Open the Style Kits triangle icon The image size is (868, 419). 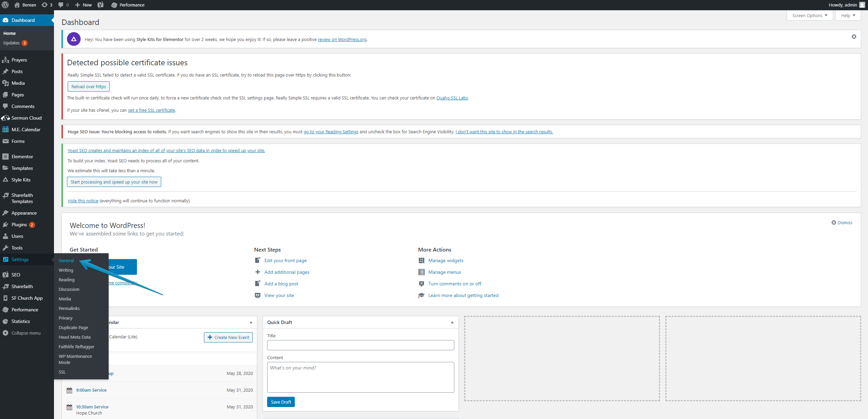[5, 180]
